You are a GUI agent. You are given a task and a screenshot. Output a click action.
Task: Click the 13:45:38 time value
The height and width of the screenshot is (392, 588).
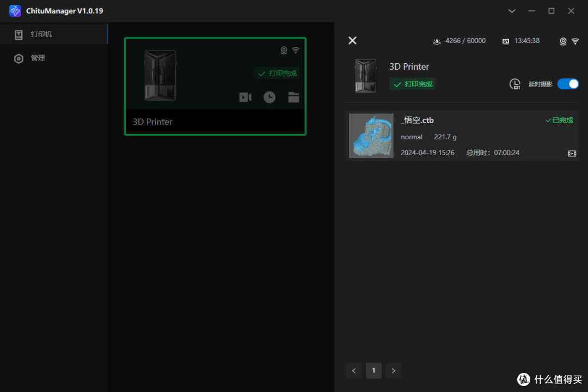point(527,40)
